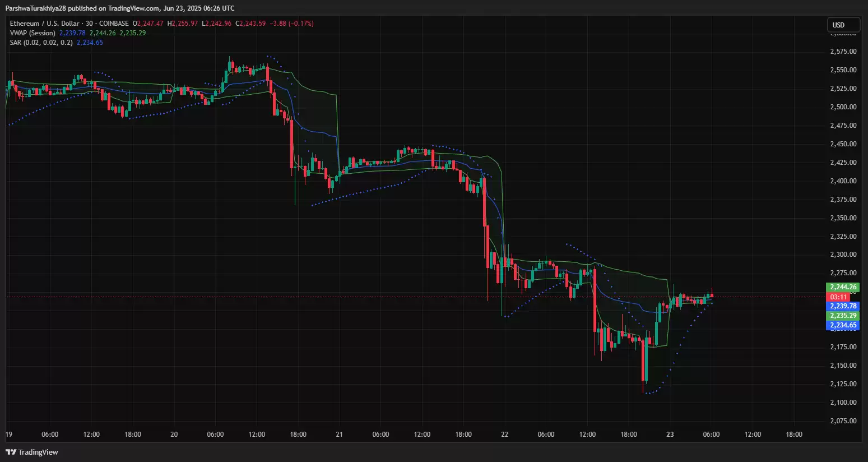
Task: Click the 2,100.00 price axis label
Action: pos(843,402)
